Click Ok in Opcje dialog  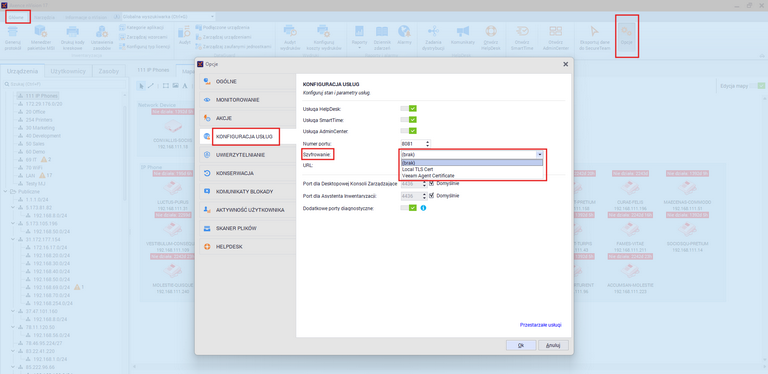point(521,345)
